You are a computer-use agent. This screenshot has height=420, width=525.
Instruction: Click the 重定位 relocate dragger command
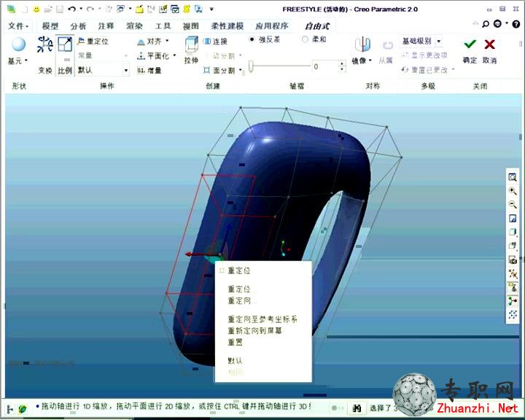(x=93, y=41)
